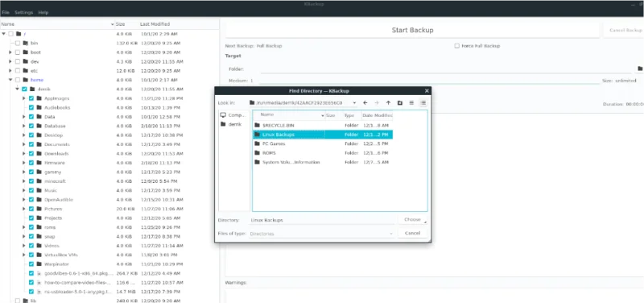
Task: Click the ns-usbloader package file icon
Action: coord(39,292)
